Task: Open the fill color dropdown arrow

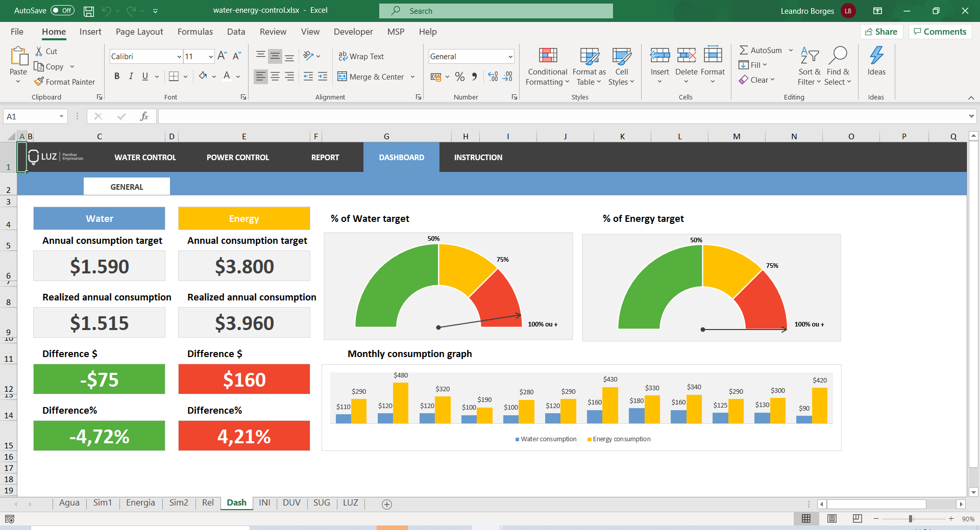Action: [x=213, y=77]
